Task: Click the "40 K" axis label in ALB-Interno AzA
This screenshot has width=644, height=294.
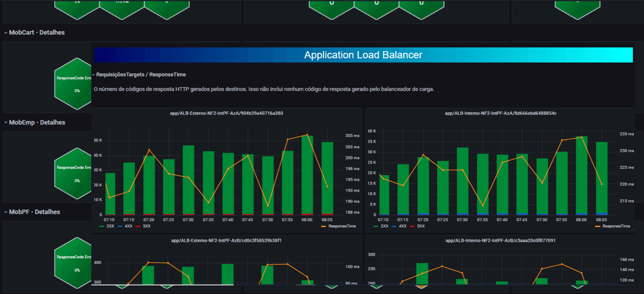Action: pyautogui.click(x=372, y=131)
